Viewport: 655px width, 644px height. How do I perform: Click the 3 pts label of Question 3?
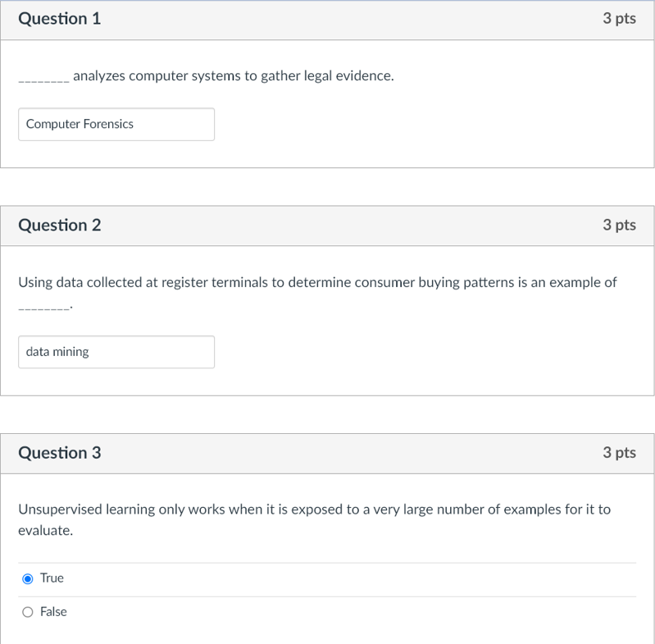point(619,452)
